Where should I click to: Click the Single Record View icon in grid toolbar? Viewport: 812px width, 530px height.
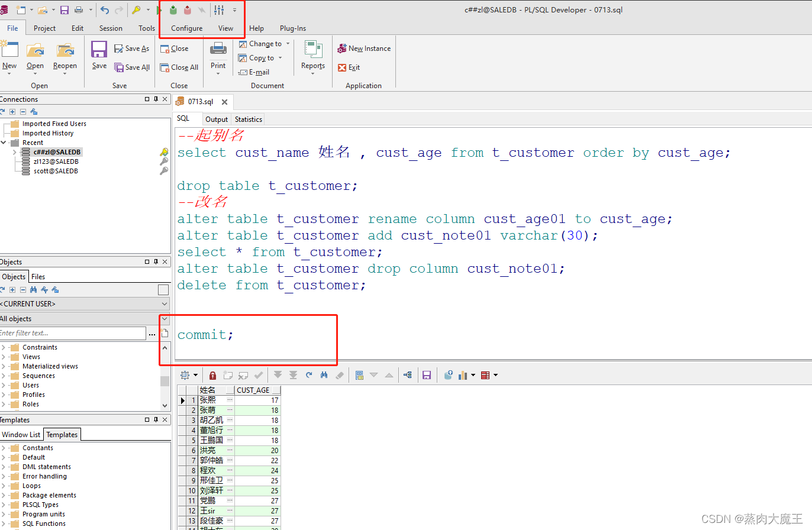tap(359, 375)
